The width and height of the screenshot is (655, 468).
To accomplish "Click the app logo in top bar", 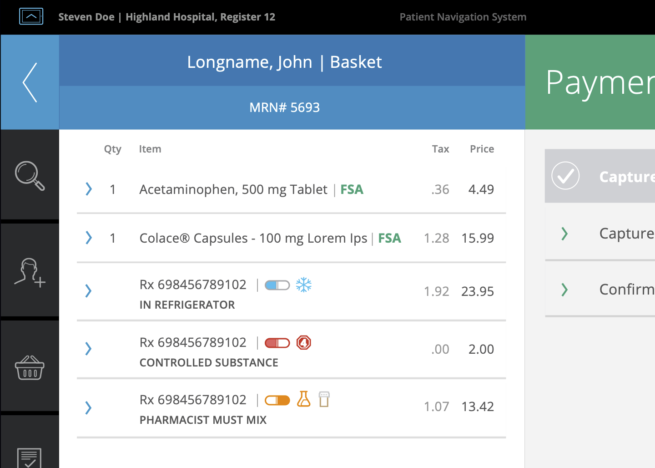I will pos(32,17).
